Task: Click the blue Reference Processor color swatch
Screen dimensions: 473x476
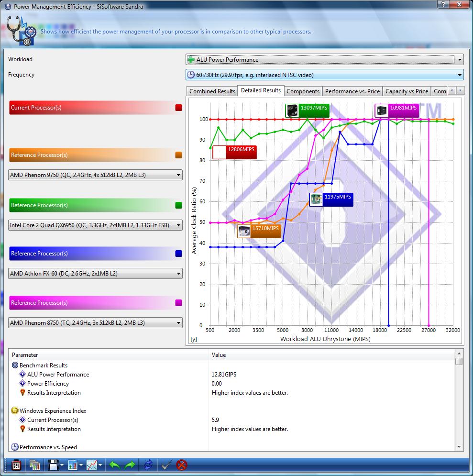Action: pyautogui.click(x=179, y=254)
